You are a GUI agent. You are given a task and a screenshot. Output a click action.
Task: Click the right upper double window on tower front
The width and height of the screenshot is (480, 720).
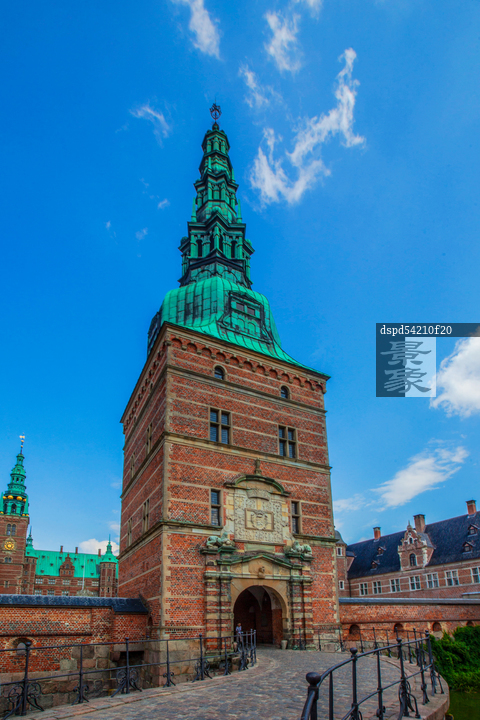[287, 442]
